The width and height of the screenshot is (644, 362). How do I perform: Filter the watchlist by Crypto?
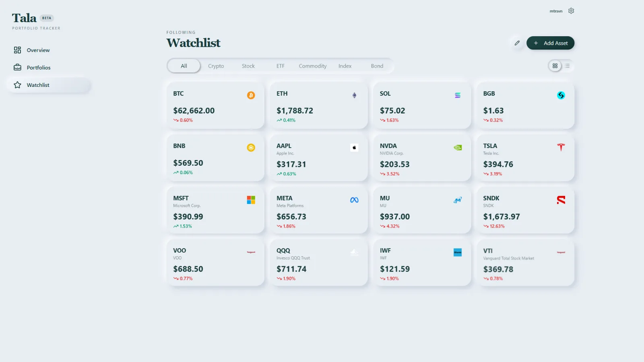pyautogui.click(x=216, y=66)
